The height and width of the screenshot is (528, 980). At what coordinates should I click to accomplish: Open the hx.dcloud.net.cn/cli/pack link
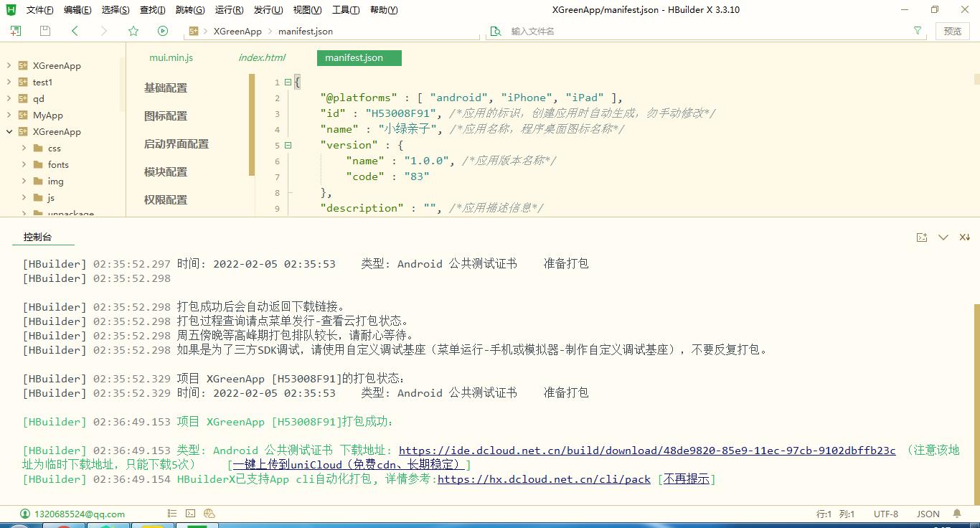544,479
